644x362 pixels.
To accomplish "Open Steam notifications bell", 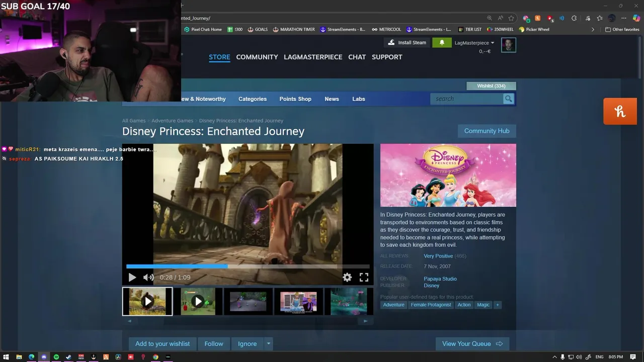I will coord(442,43).
